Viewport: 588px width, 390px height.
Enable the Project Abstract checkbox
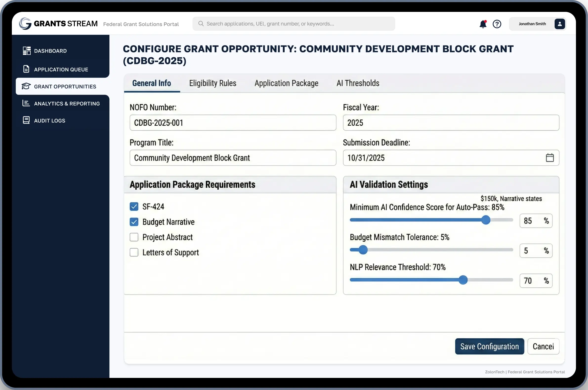click(x=134, y=237)
